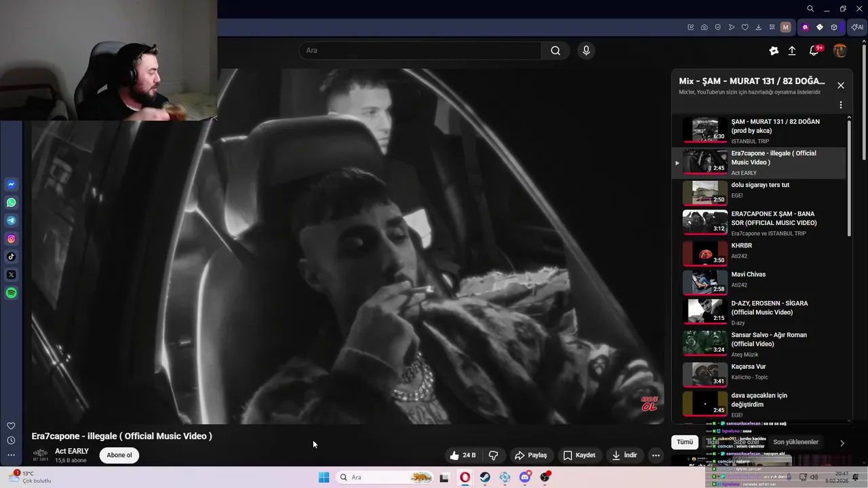The image size is (868, 488).
Task: Open Telegram in the Opera sidebar
Action: coord(12,220)
